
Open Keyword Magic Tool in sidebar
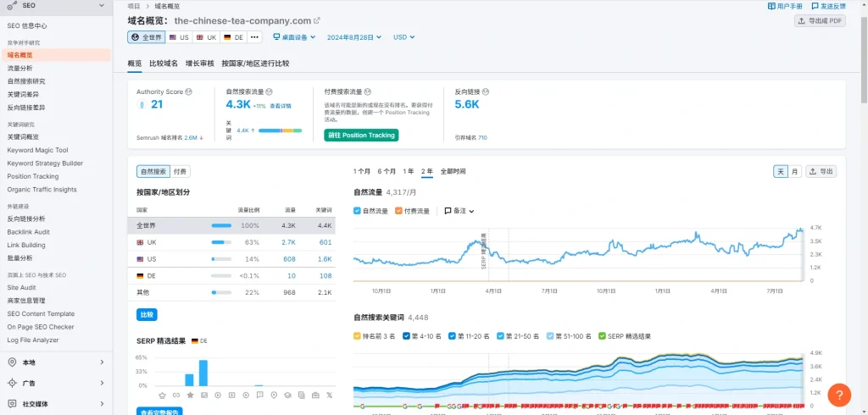(x=37, y=150)
